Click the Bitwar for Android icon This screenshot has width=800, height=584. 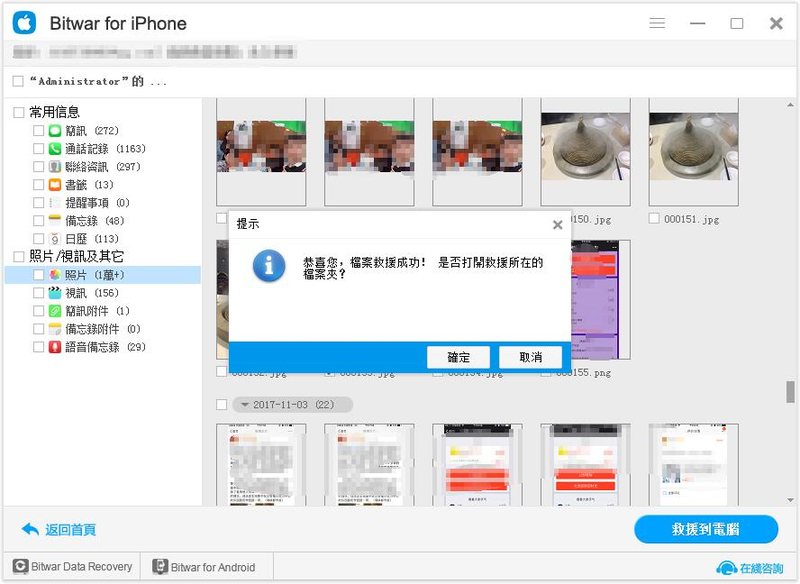[x=160, y=567]
